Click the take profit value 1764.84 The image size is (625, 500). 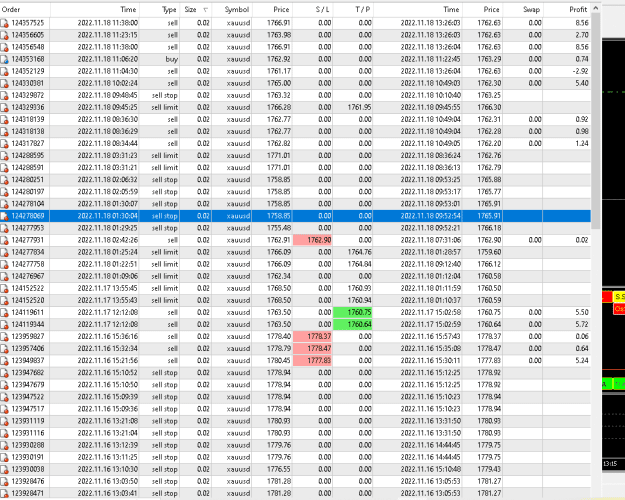[359, 264]
